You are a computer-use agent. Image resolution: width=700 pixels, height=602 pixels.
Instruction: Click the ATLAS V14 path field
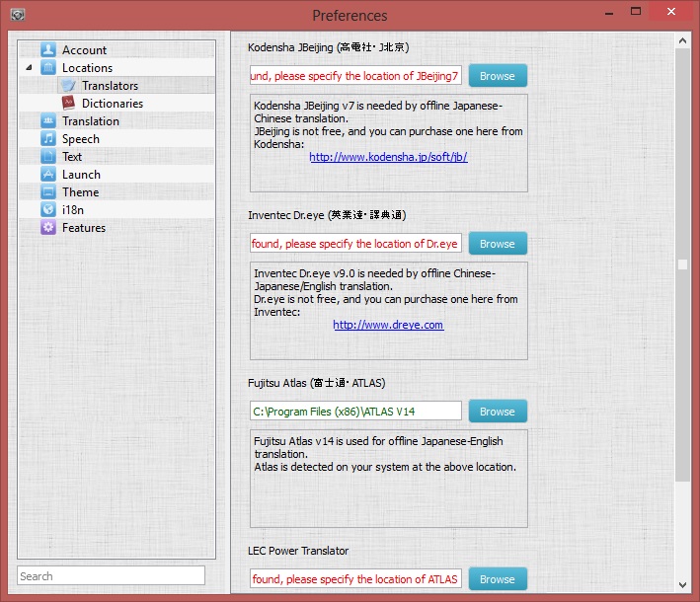click(355, 412)
